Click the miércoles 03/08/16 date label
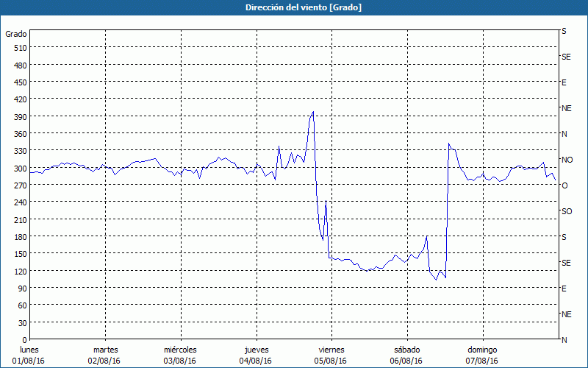 coord(180,355)
